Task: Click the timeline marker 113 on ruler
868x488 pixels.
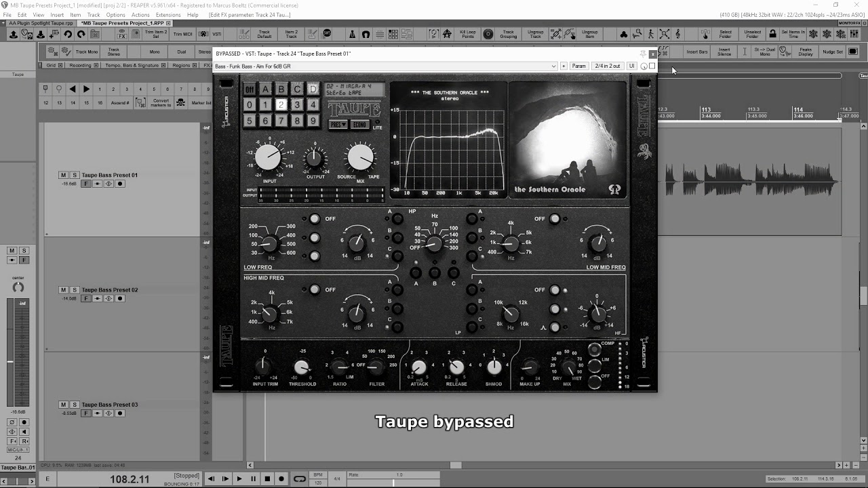Action: click(x=706, y=110)
